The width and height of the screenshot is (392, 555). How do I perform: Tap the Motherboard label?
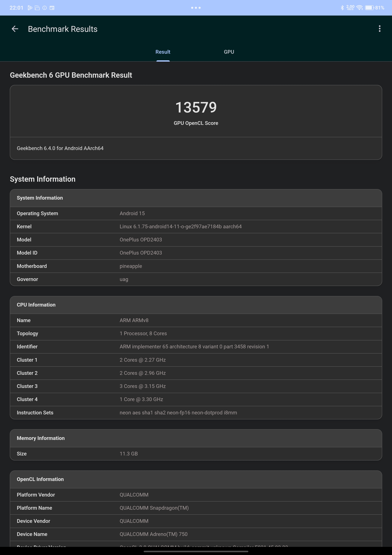point(32,266)
